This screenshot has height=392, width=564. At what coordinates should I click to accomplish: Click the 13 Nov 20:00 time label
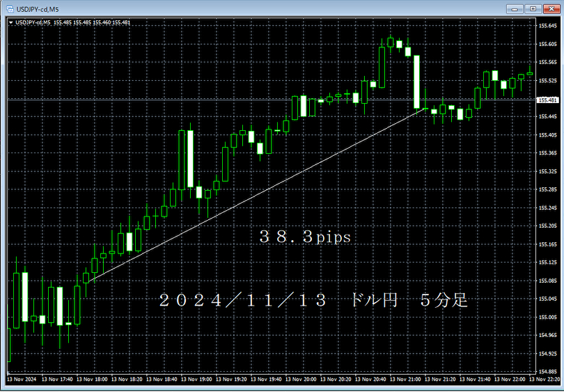click(x=301, y=379)
